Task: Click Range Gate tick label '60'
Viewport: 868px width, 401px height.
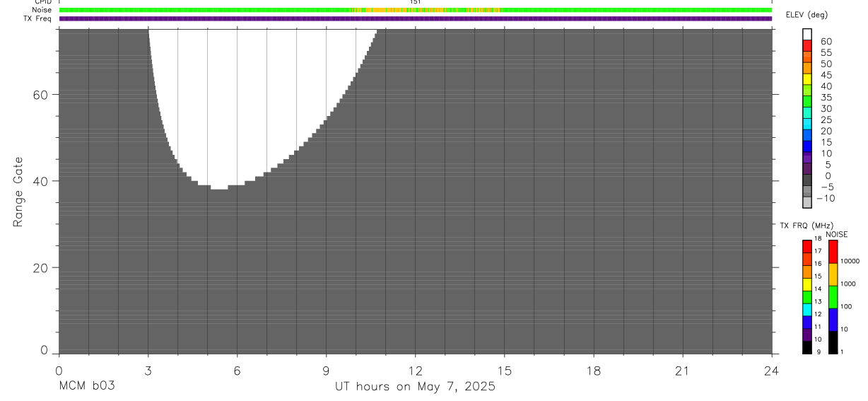Action: pos(39,95)
